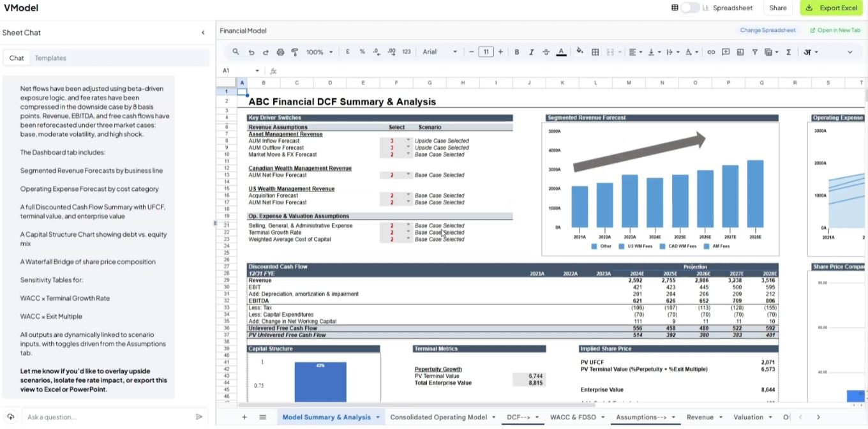Decrease decimal places
Screen dimensions: 868x429
click(x=377, y=52)
